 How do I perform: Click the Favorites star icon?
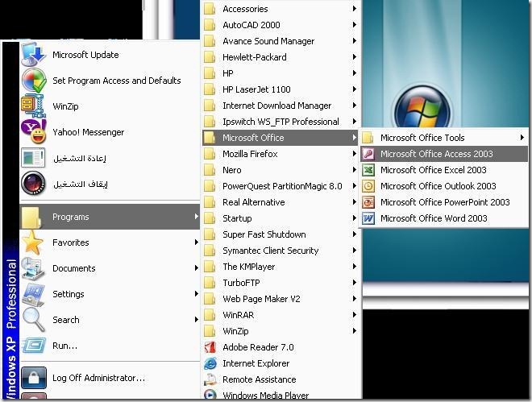(x=32, y=242)
